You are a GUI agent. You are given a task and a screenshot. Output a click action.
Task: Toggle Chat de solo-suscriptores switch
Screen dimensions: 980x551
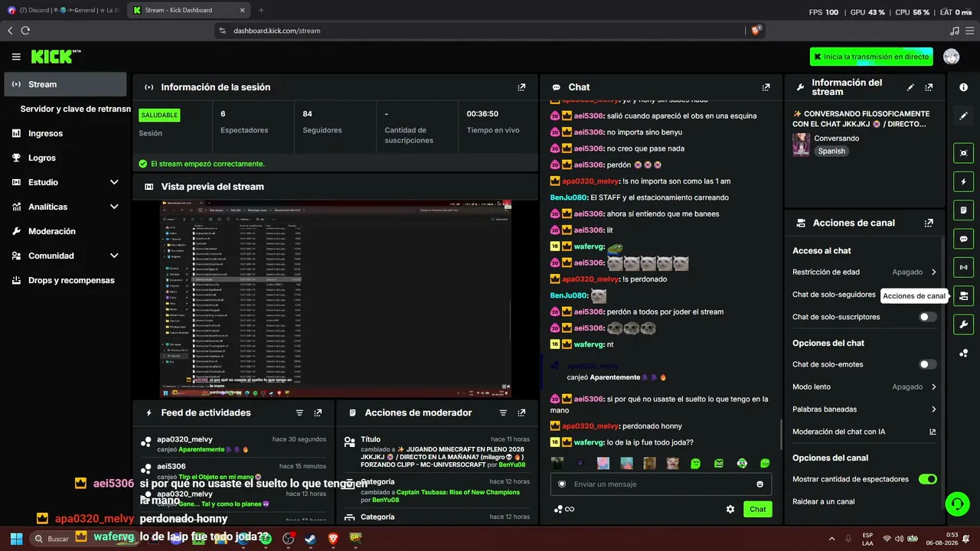927,317
